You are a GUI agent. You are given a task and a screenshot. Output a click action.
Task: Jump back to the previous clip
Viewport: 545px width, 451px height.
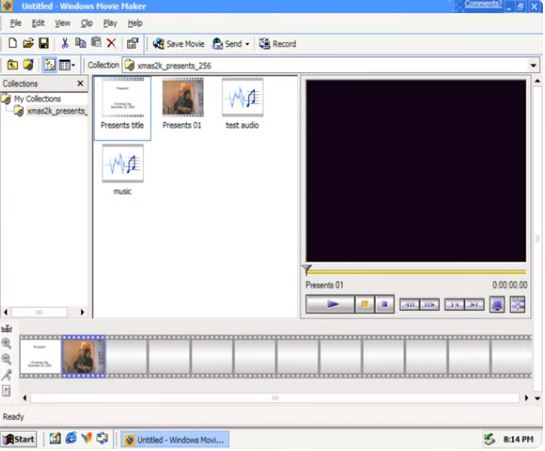(454, 305)
